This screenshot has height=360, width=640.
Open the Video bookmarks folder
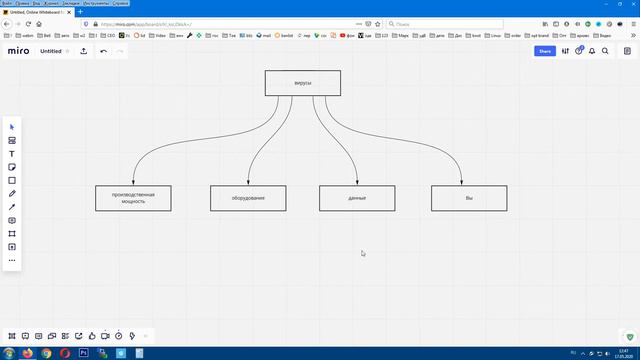(158, 36)
